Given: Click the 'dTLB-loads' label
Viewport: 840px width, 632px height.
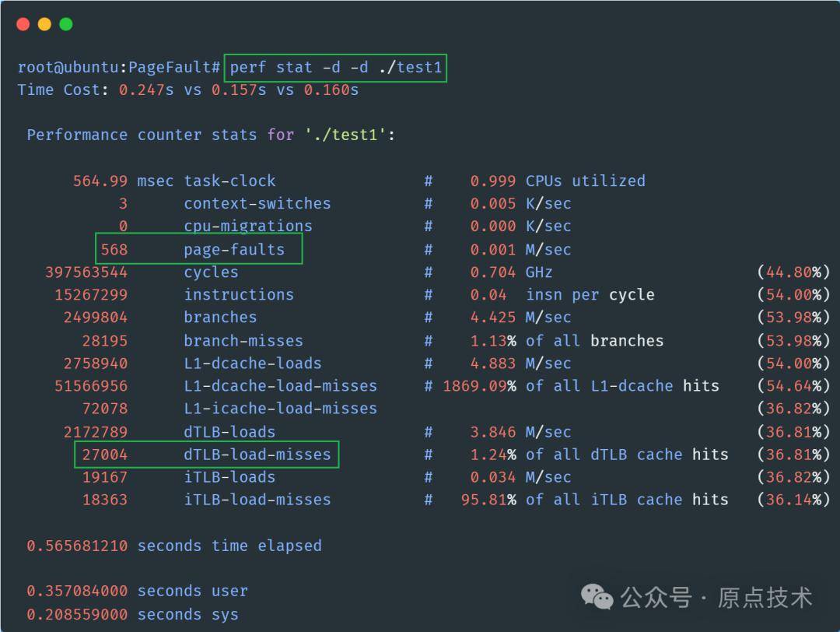Looking at the screenshot, I should tap(229, 431).
